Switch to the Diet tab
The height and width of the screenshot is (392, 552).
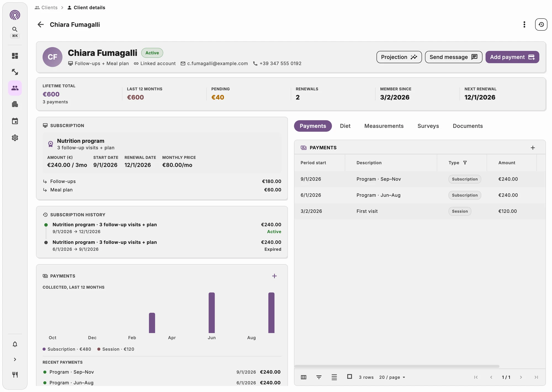(345, 126)
